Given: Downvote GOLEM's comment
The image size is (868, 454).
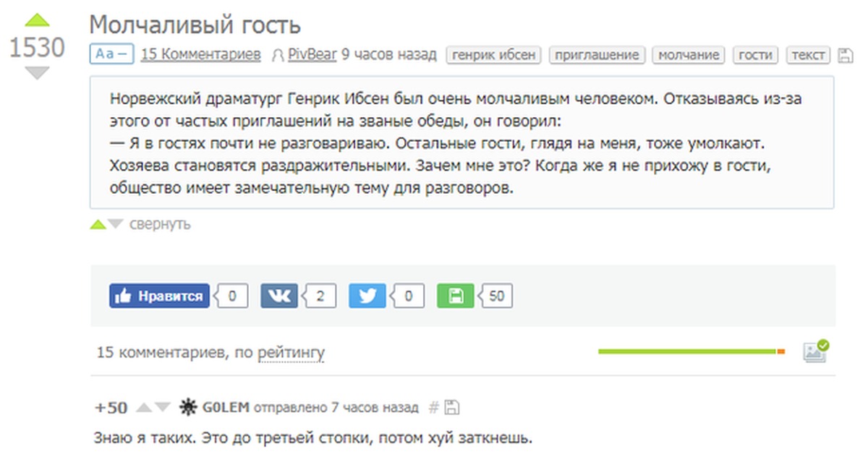Looking at the screenshot, I should pos(163,408).
